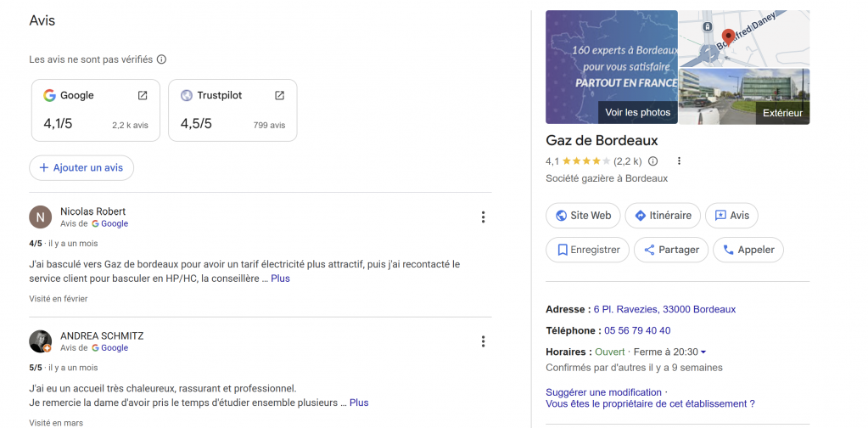Open Google reviews external link icon
868x428 pixels.
(143, 95)
